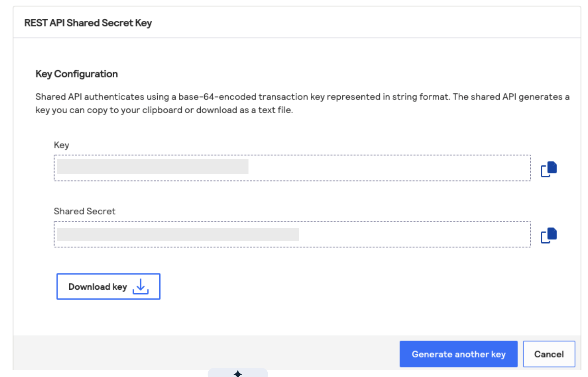Viewport: 588px width, 377px height.
Task: Click the Download key button label
Action: pyautogui.click(x=98, y=287)
